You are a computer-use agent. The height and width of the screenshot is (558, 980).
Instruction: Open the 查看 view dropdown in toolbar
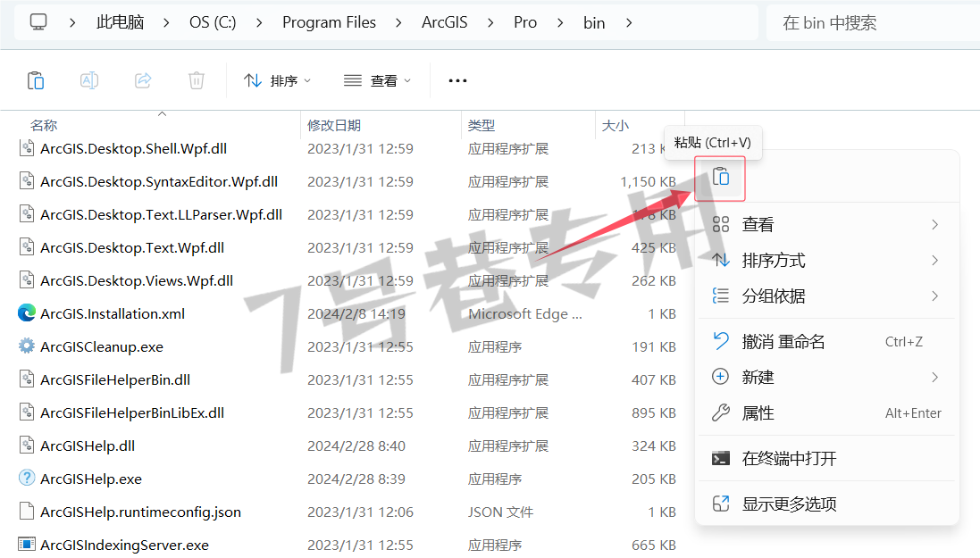coord(378,80)
